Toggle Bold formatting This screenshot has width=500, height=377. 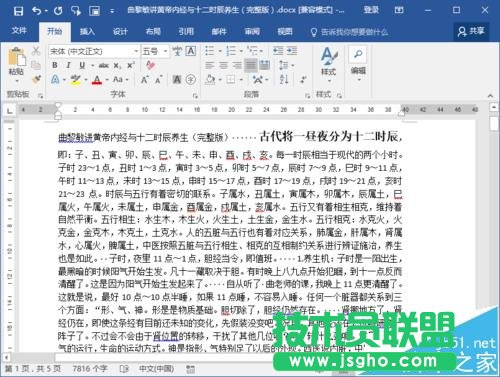[x=55, y=65]
